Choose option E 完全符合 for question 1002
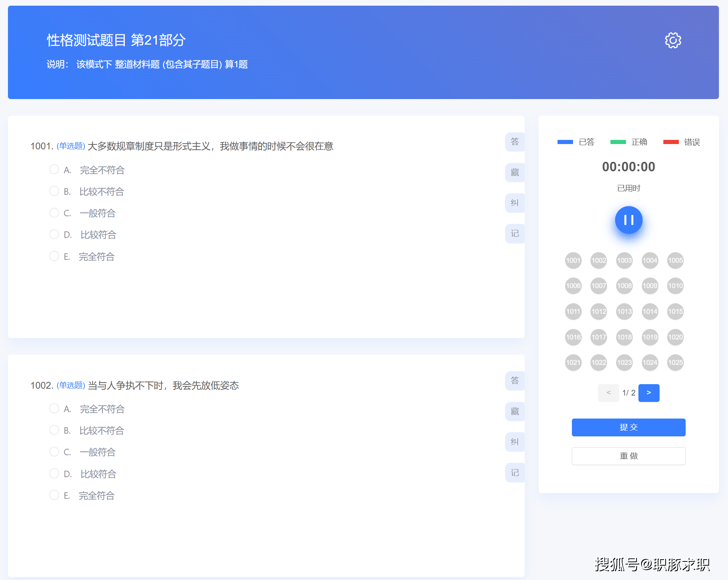 (54, 495)
